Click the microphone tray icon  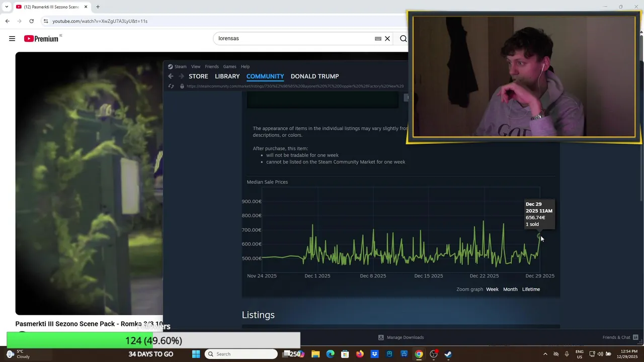(567, 354)
